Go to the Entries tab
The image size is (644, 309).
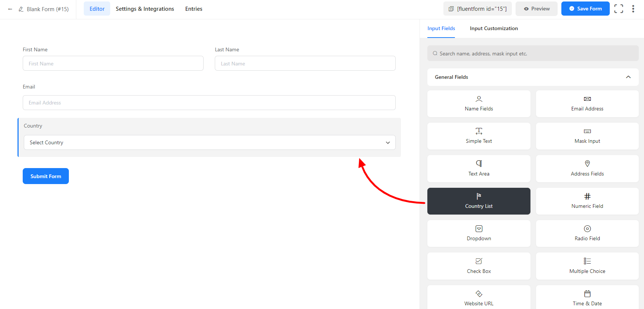click(x=194, y=9)
